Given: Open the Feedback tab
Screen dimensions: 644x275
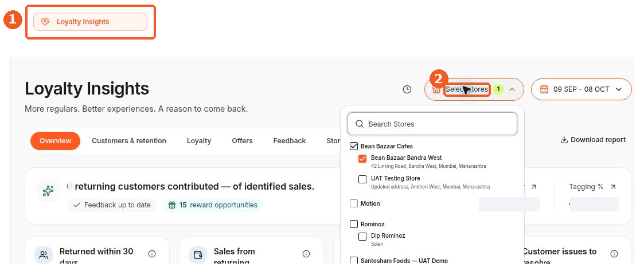Looking at the screenshot, I should pyautogui.click(x=290, y=141).
